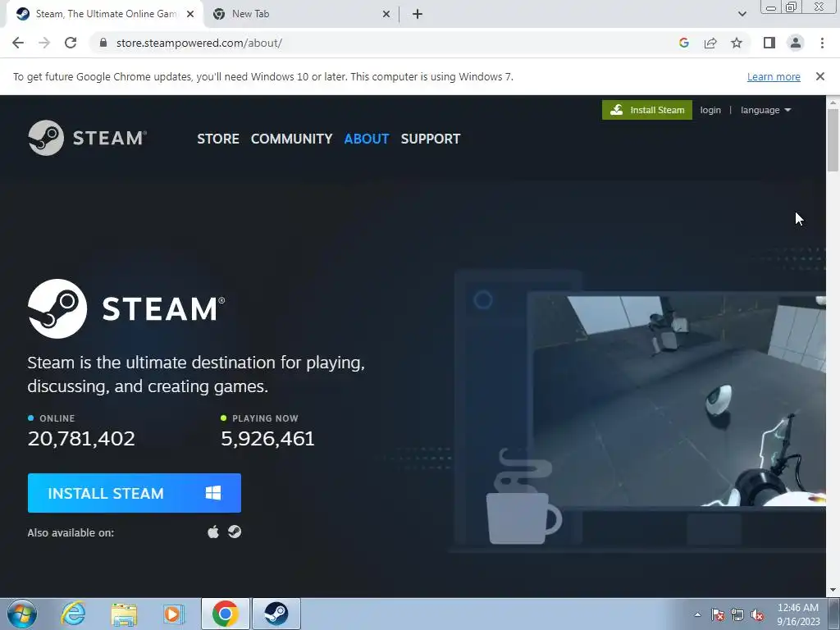Switch to the New Tab tab
The width and height of the screenshot is (840, 630).
(300, 14)
